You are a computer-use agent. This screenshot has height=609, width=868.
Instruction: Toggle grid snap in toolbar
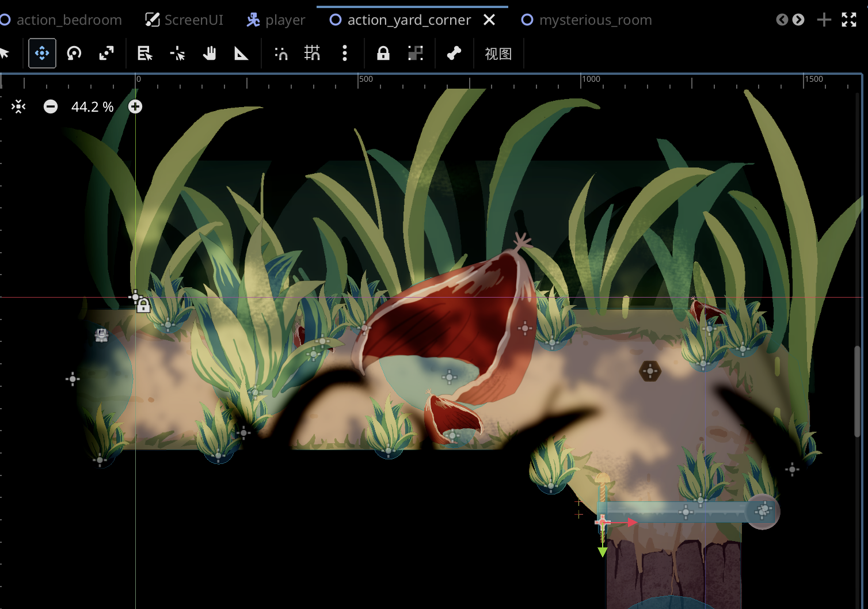(x=313, y=54)
